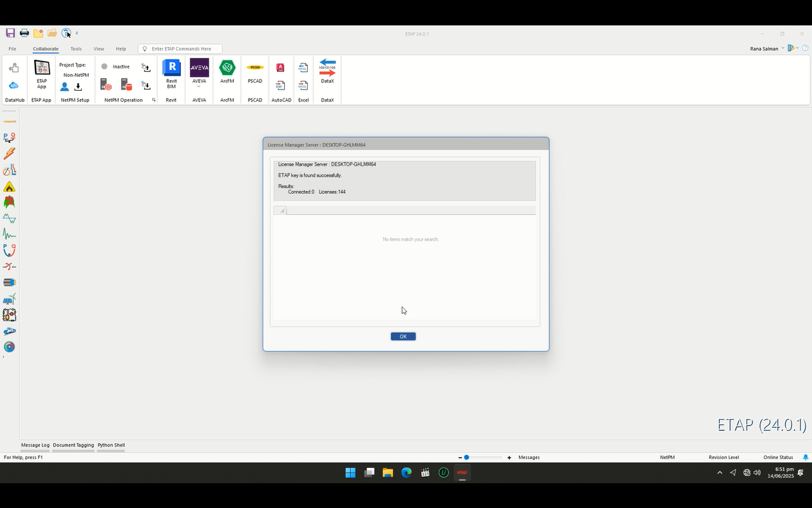Image resolution: width=812 pixels, height=508 pixels.
Task: Select the yellow arc flash warning icon
Action: click(x=9, y=187)
